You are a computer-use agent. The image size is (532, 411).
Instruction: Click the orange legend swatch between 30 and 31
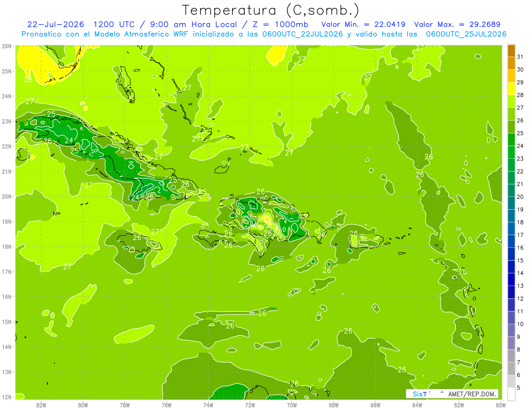coord(511,63)
